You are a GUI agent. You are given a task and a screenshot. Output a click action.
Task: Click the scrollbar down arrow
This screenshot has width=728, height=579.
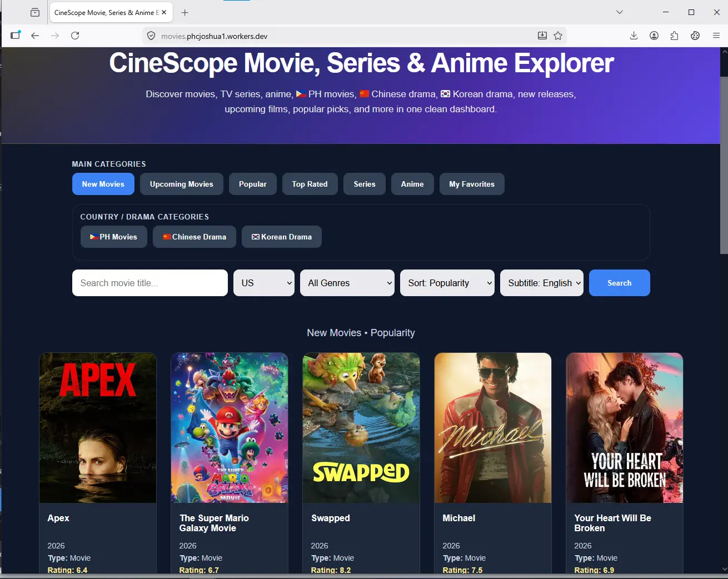tap(724, 569)
